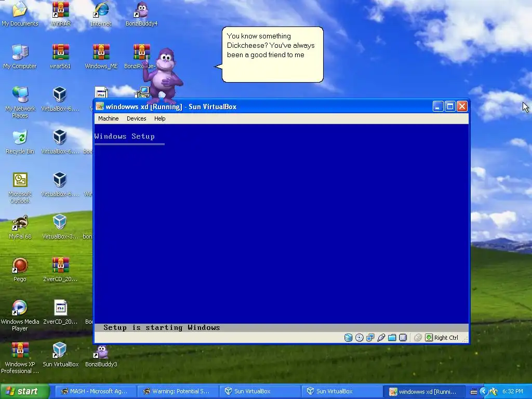Click the green arrow host key icon
Viewport: 532px width, 399px height.
click(x=429, y=338)
